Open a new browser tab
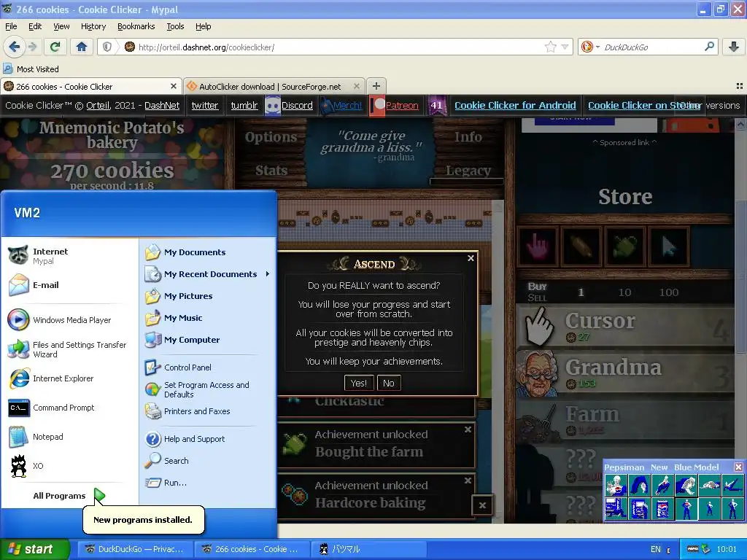 tap(376, 86)
